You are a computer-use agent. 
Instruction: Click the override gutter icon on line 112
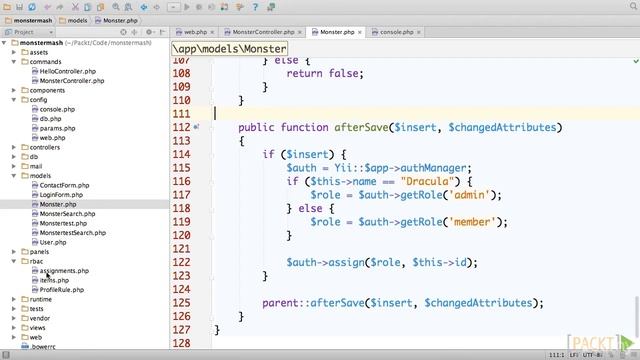(196, 127)
